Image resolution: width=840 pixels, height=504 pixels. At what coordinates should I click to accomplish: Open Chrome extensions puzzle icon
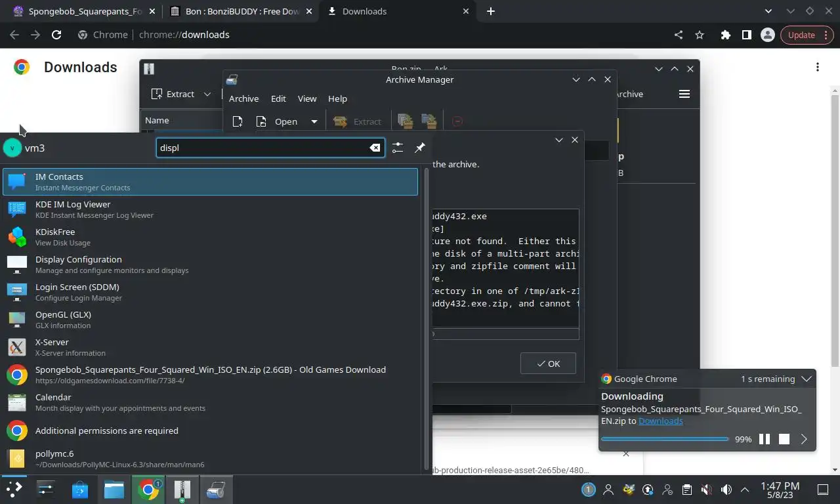pyautogui.click(x=725, y=35)
